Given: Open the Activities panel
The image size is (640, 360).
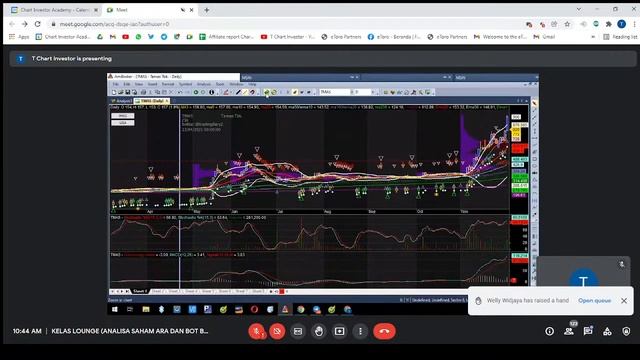Looking at the screenshot, I should (x=607, y=331).
